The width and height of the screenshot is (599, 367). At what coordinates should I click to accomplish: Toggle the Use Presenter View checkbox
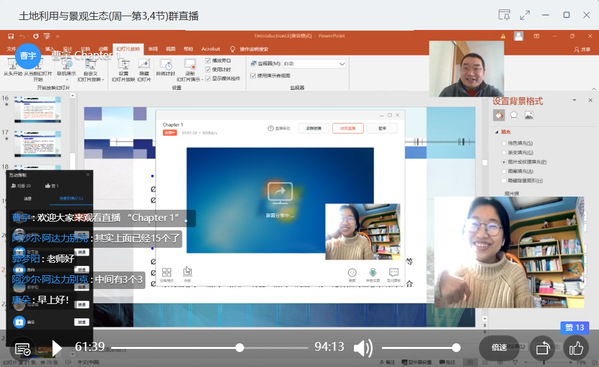(253, 76)
